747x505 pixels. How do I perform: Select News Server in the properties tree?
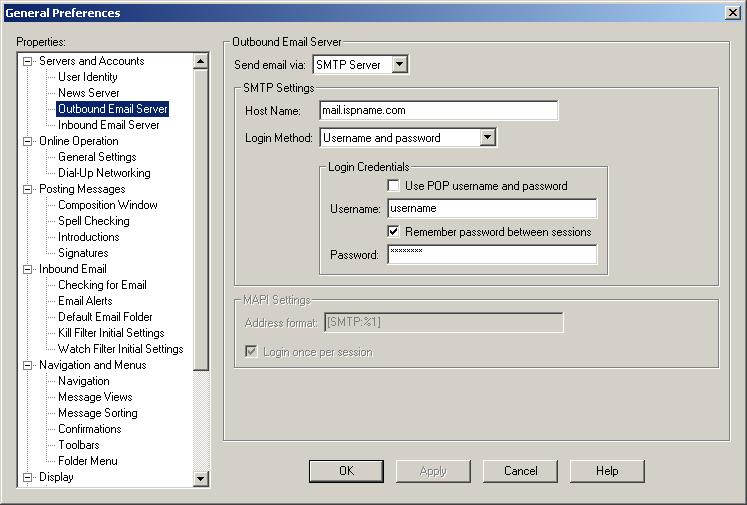tap(88, 93)
